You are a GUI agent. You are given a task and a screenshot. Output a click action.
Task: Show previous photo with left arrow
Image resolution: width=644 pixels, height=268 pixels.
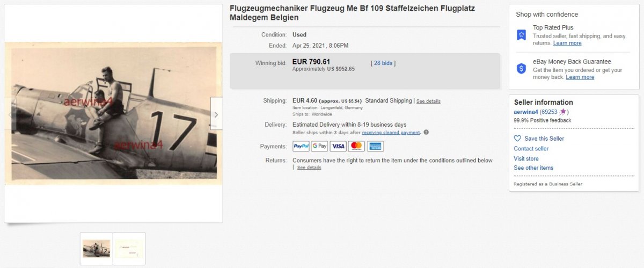pos(10,114)
